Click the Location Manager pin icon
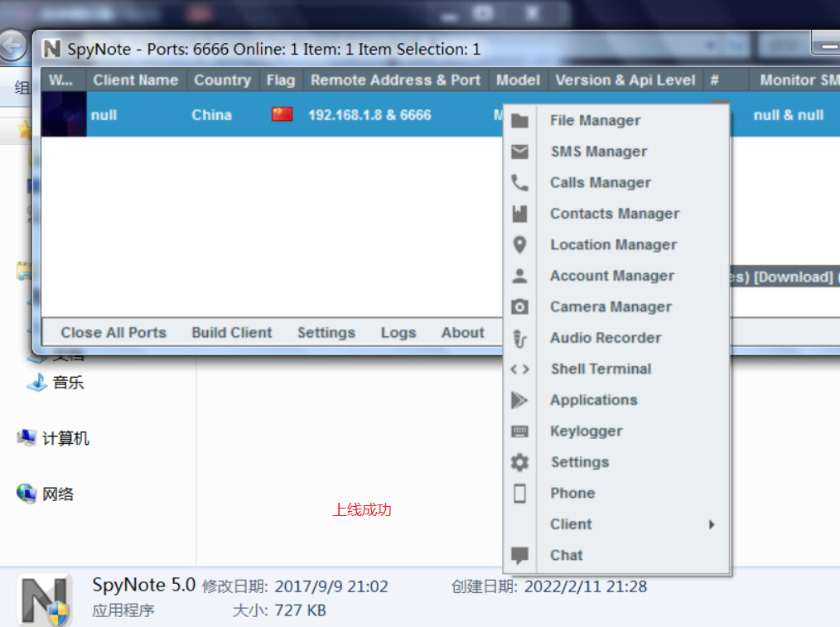Viewport: 840px width, 627px height. click(x=519, y=245)
